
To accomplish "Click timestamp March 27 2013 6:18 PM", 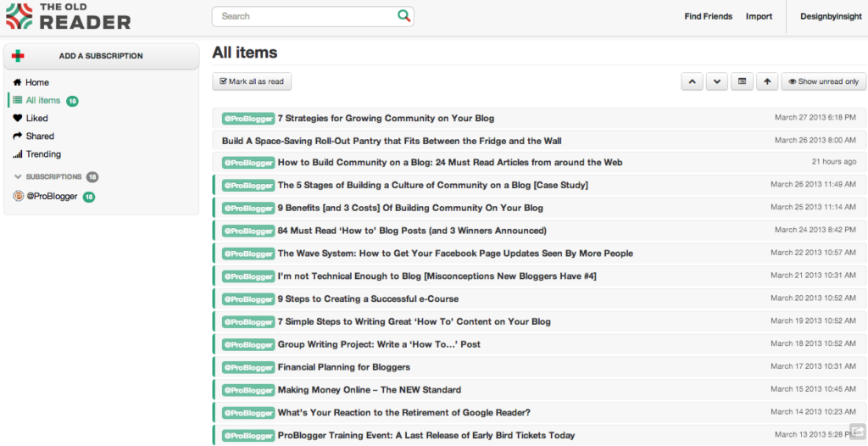I will (x=815, y=118).
